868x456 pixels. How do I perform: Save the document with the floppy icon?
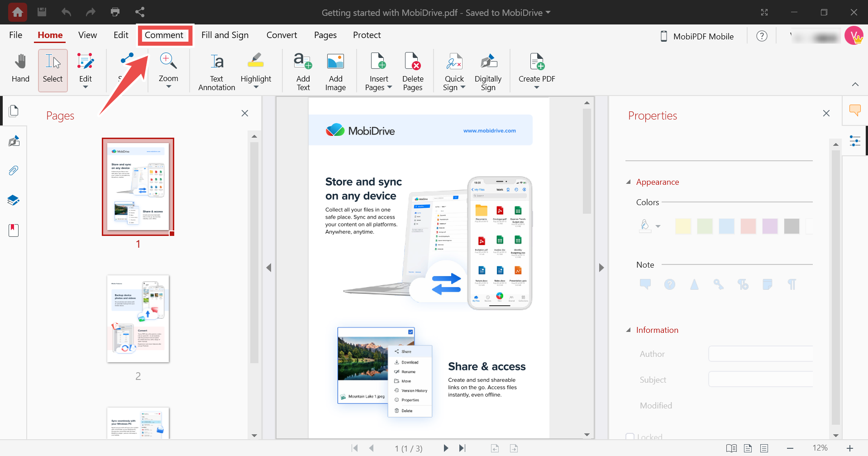pyautogui.click(x=42, y=12)
